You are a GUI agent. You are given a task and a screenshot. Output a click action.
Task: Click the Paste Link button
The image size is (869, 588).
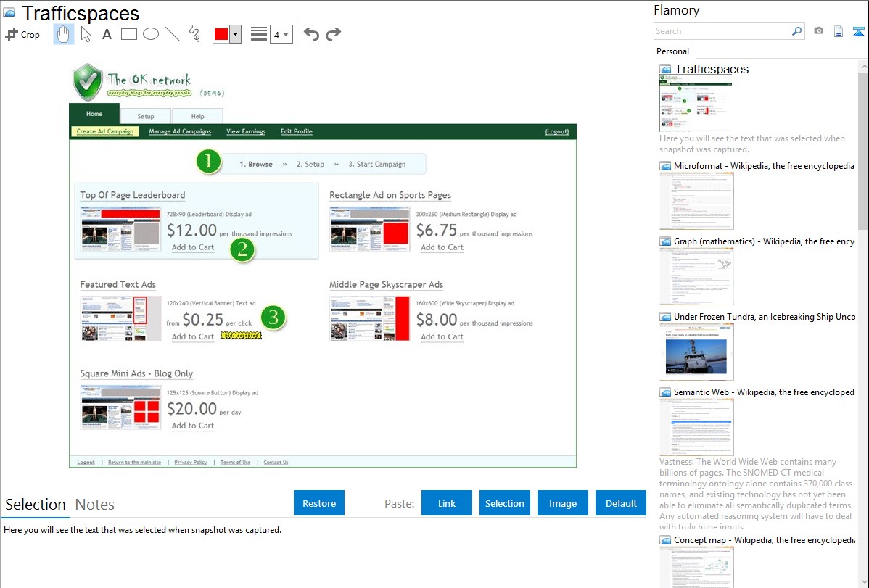(447, 503)
